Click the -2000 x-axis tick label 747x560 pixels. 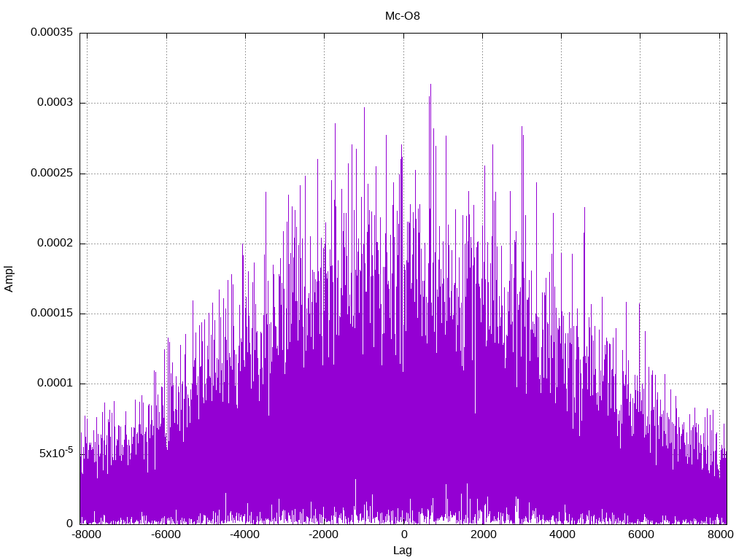click(324, 535)
